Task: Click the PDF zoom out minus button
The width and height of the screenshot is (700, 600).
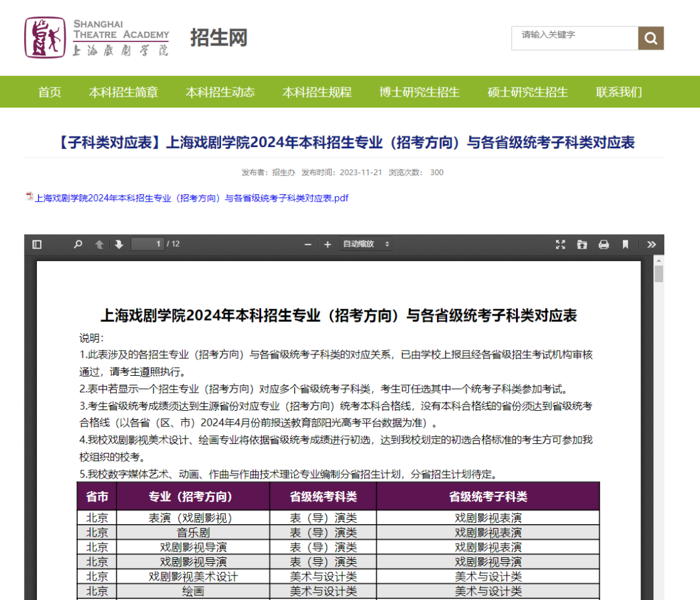Action: pos(308,244)
